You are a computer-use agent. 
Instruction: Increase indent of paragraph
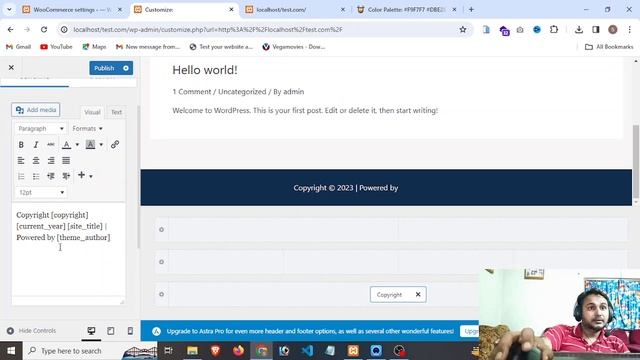(x=66, y=176)
